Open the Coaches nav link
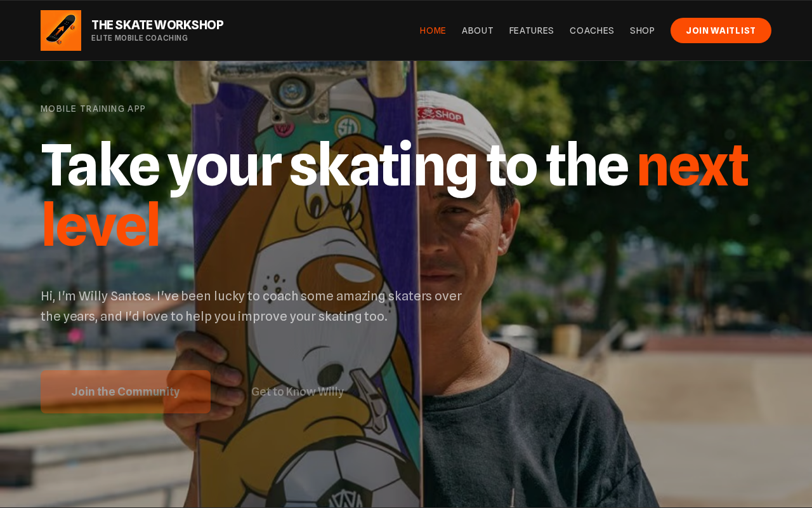This screenshot has height=508, width=812. click(592, 30)
